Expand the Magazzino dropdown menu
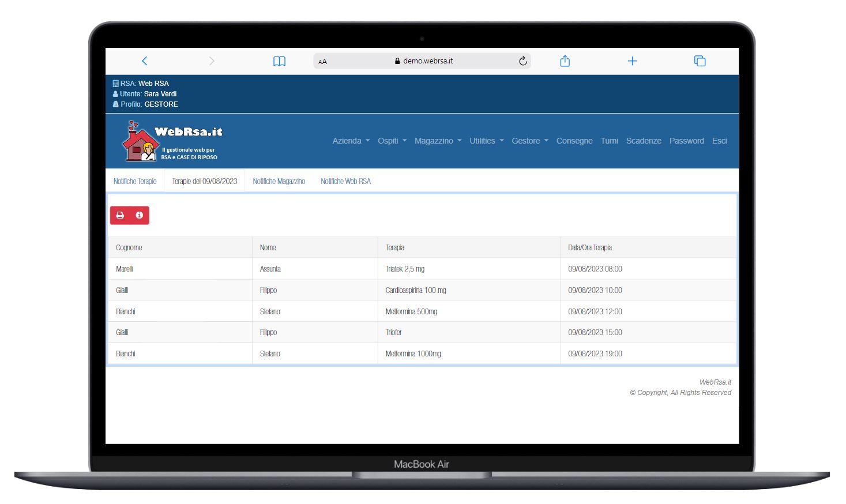This screenshot has height=504, width=846. [x=438, y=141]
